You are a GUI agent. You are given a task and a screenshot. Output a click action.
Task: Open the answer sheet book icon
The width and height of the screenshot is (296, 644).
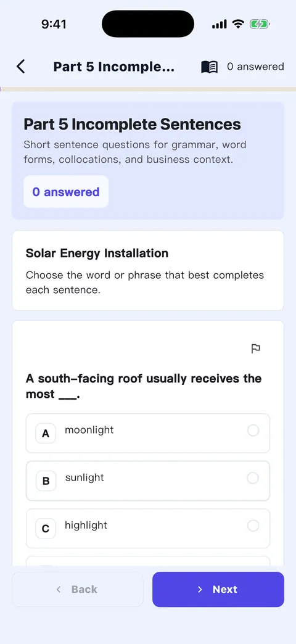[210, 67]
